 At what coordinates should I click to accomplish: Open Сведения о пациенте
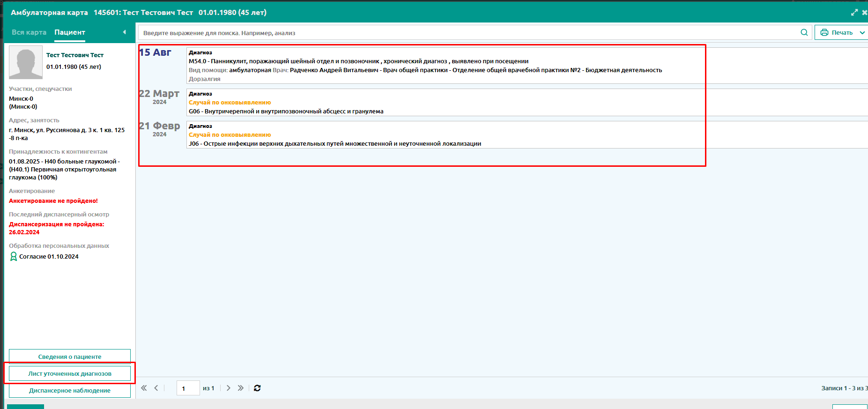70,357
